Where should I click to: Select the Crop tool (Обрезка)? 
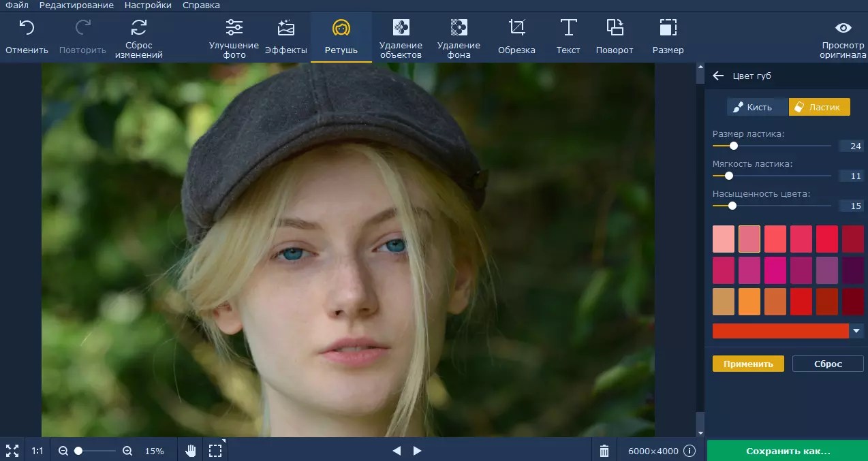[x=516, y=37]
